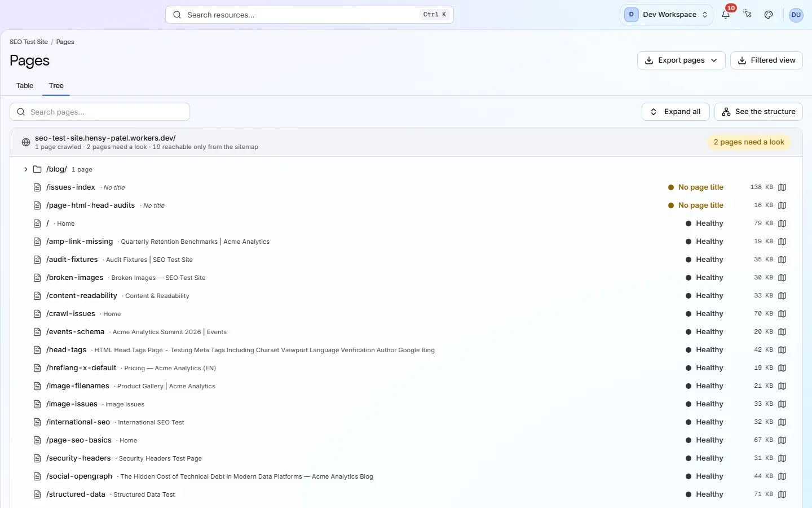Focus the Search resources field

coord(310,15)
